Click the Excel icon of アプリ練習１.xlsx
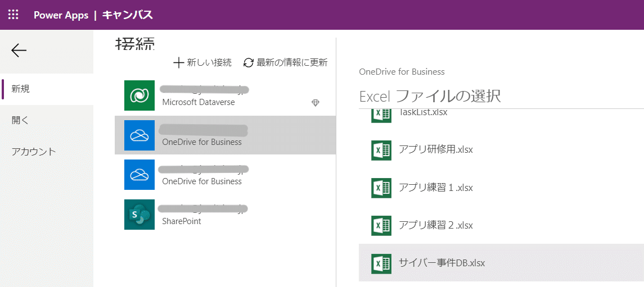Screen dimensions: 644x287 [x=381, y=188]
